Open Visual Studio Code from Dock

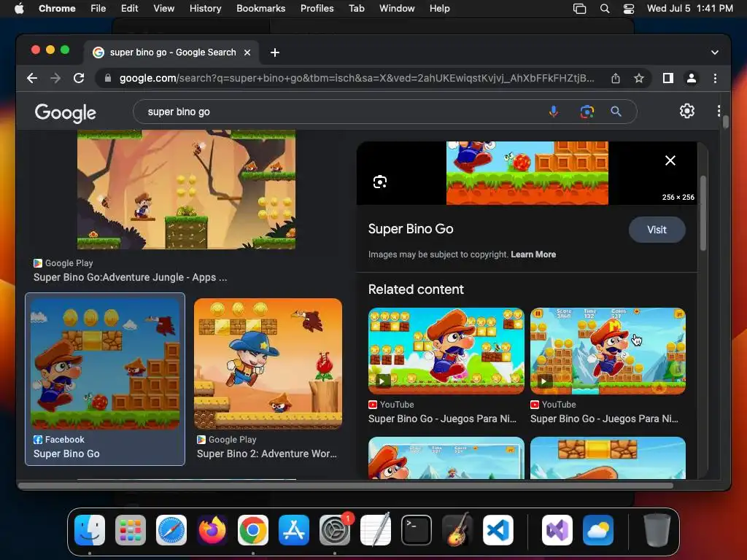click(498, 530)
